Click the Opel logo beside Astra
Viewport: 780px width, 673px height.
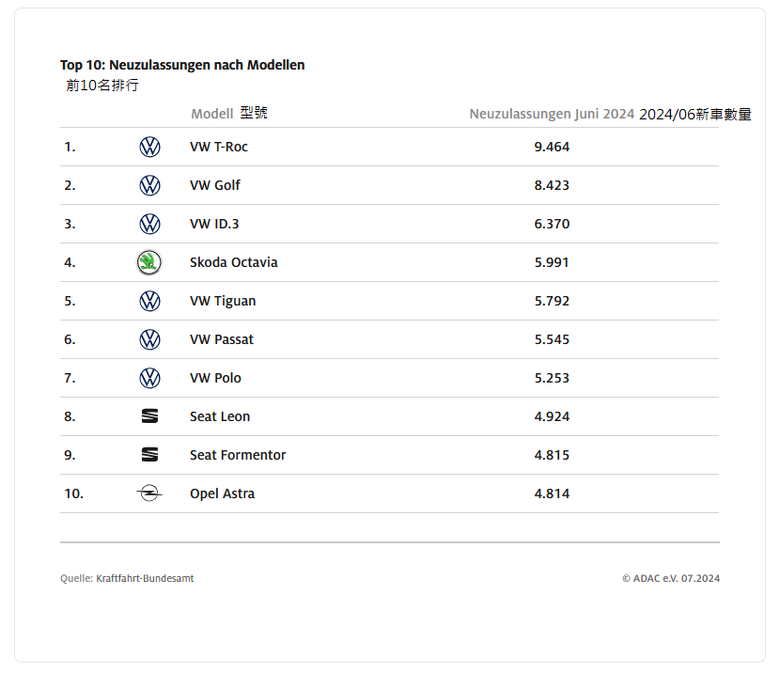coord(149,494)
